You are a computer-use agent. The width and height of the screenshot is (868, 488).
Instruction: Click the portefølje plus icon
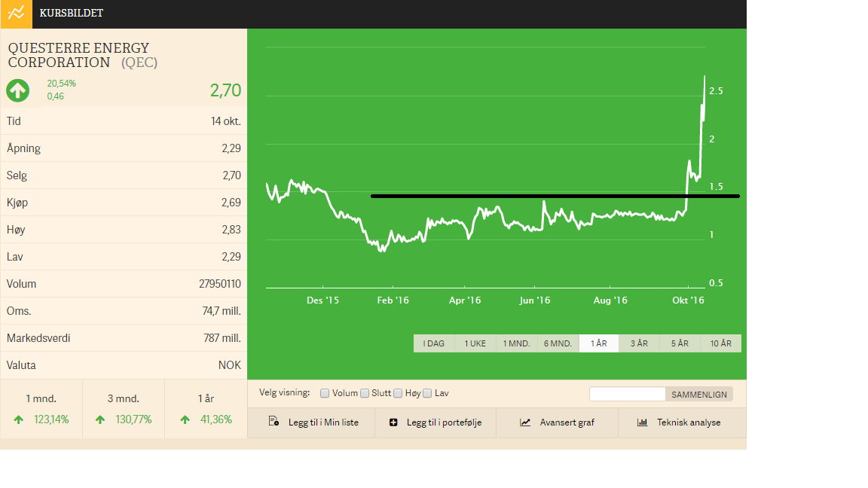(393, 422)
